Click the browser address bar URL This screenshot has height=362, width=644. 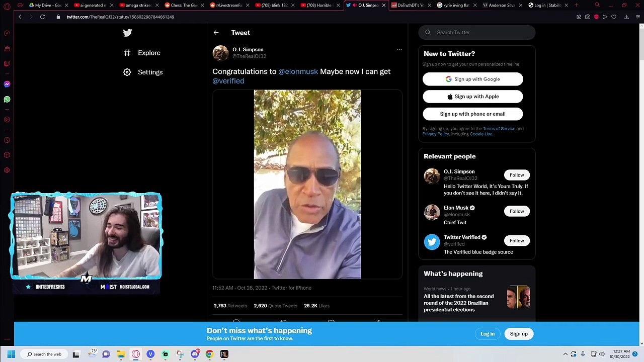click(120, 17)
